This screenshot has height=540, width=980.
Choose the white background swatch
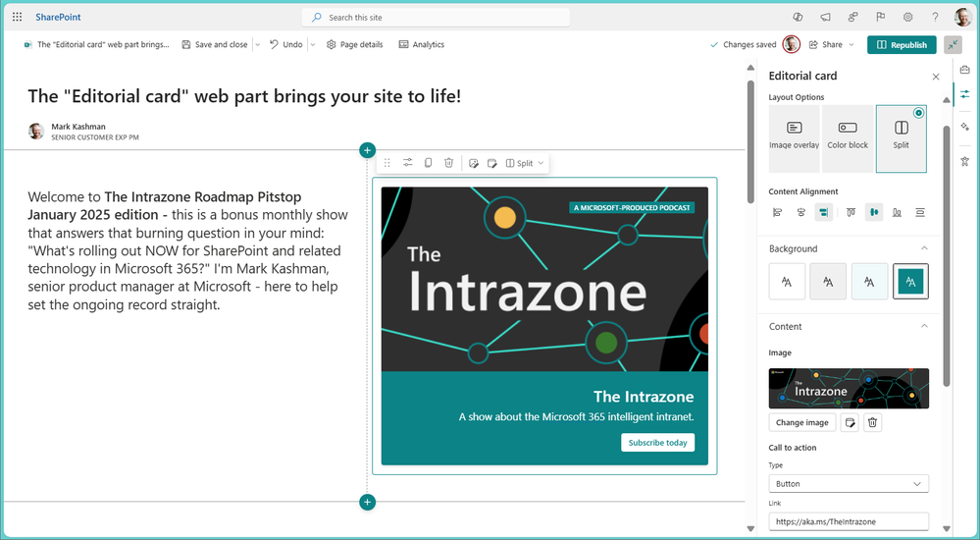[787, 282]
